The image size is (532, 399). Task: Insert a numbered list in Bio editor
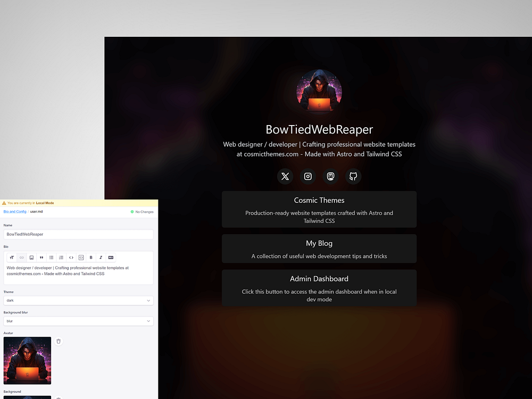click(61, 257)
